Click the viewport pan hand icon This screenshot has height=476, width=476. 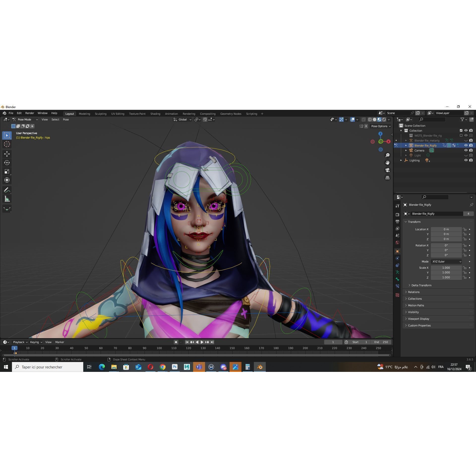[387, 163]
